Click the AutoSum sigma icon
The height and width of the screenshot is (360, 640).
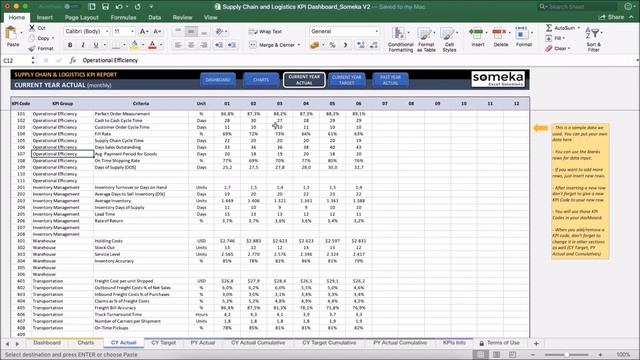pos(549,28)
